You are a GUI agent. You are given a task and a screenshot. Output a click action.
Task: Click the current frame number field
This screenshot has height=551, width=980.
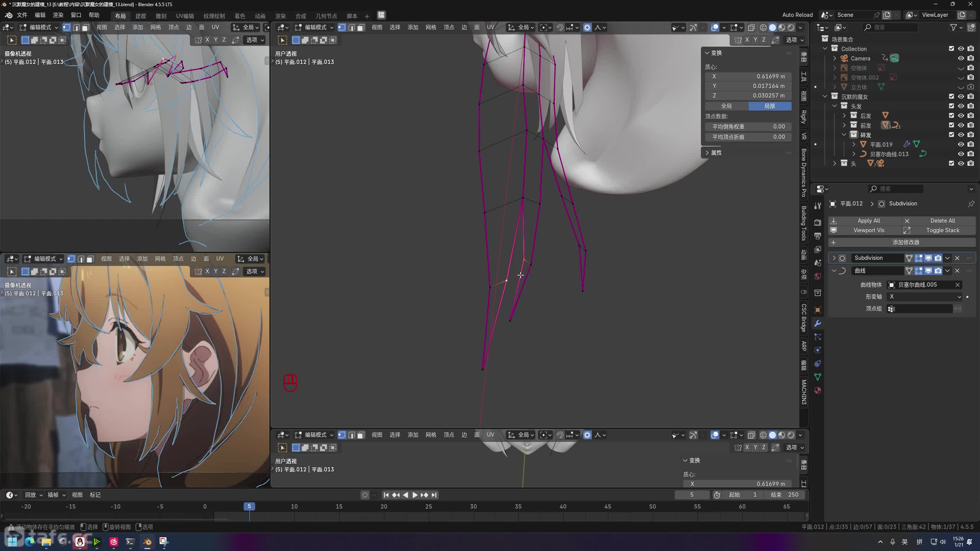[x=691, y=495]
